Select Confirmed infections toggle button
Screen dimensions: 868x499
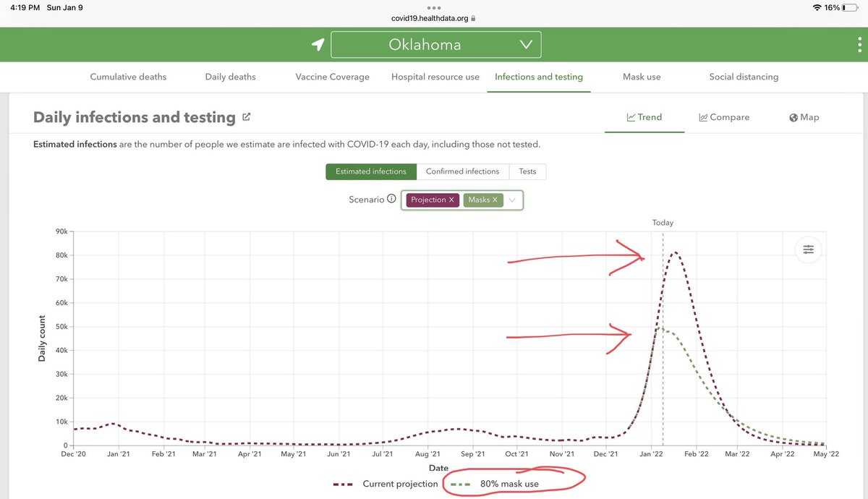tap(463, 171)
